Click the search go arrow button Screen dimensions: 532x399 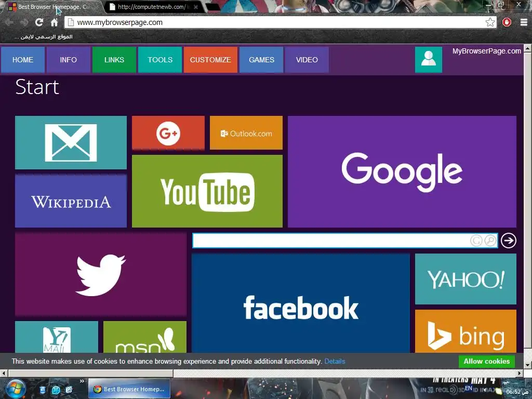click(x=508, y=241)
